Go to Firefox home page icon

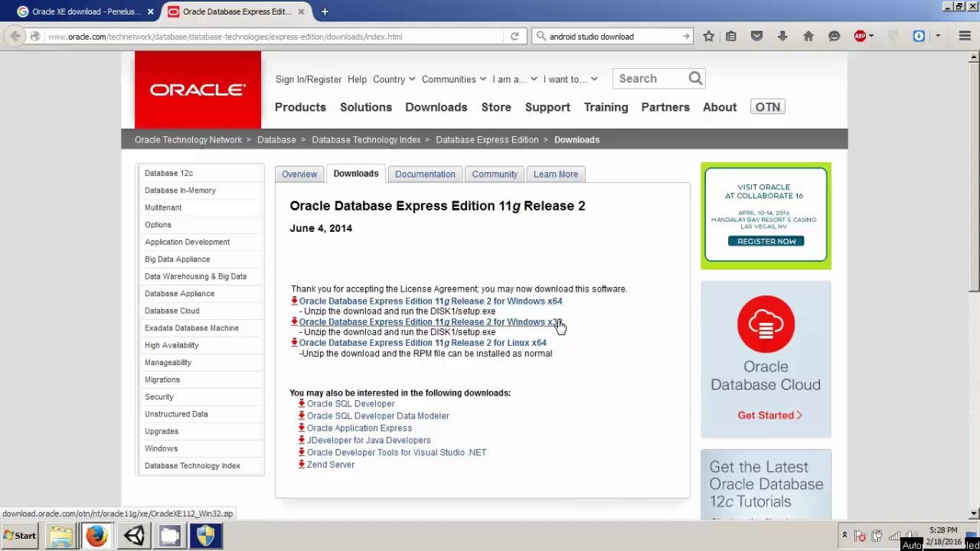pyautogui.click(x=808, y=36)
